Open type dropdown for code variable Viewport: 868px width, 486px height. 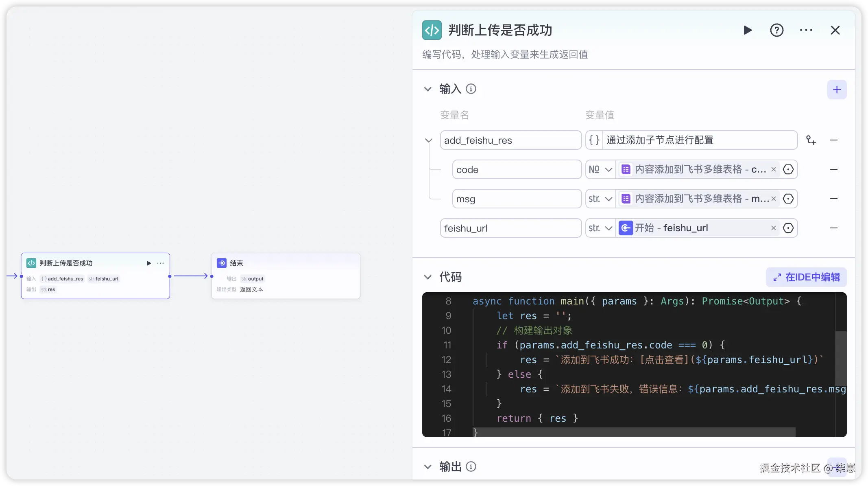tap(600, 169)
